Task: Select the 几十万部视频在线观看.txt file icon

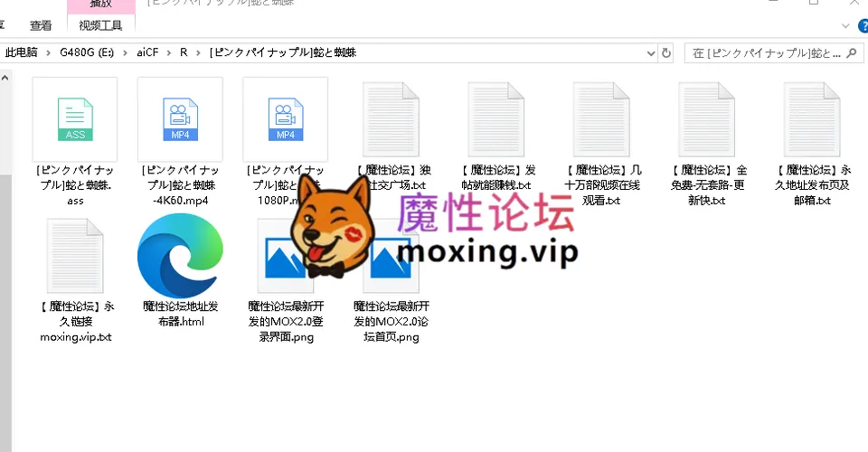Action: [601, 119]
